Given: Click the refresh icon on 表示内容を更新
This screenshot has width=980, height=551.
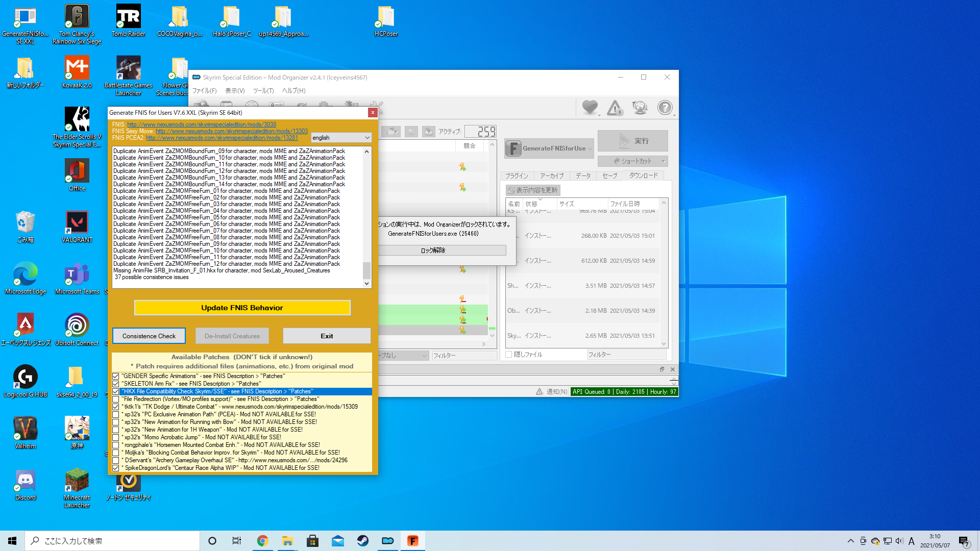Looking at the screenshot, I should coord(511,190).
